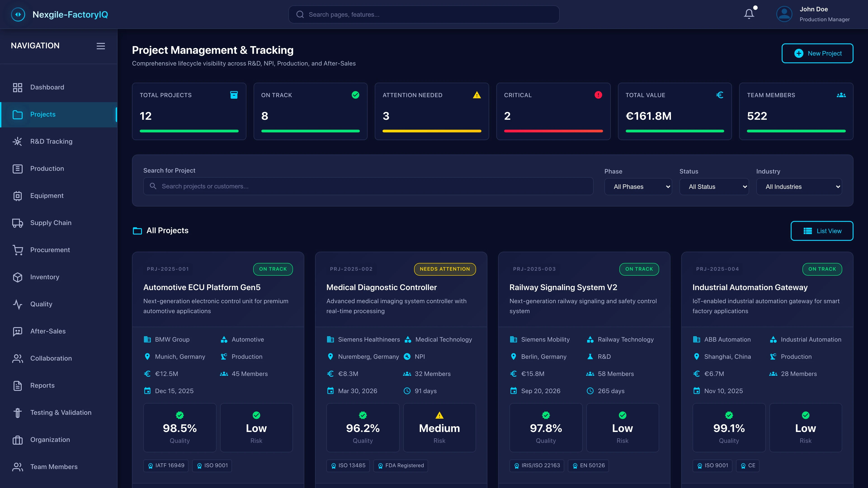Select the Supply Chain truck icon
This screenshot has height=488, width=868.
click(18, 223)
